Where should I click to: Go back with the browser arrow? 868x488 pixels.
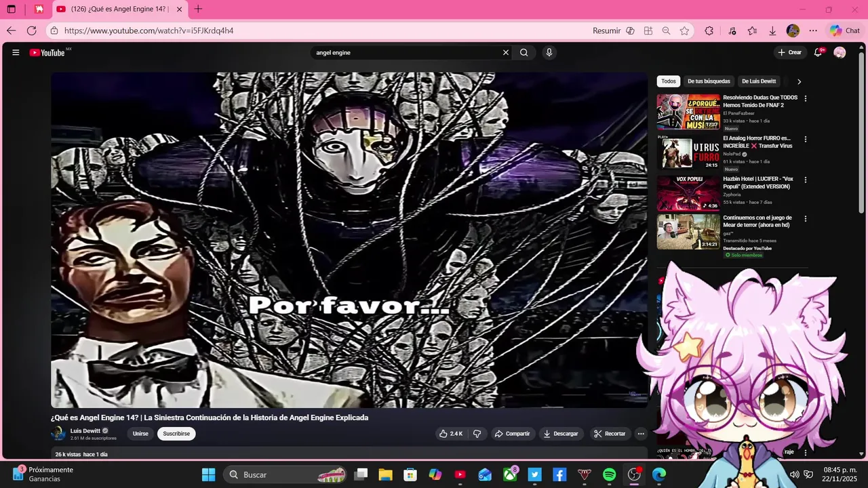(11, 30)
